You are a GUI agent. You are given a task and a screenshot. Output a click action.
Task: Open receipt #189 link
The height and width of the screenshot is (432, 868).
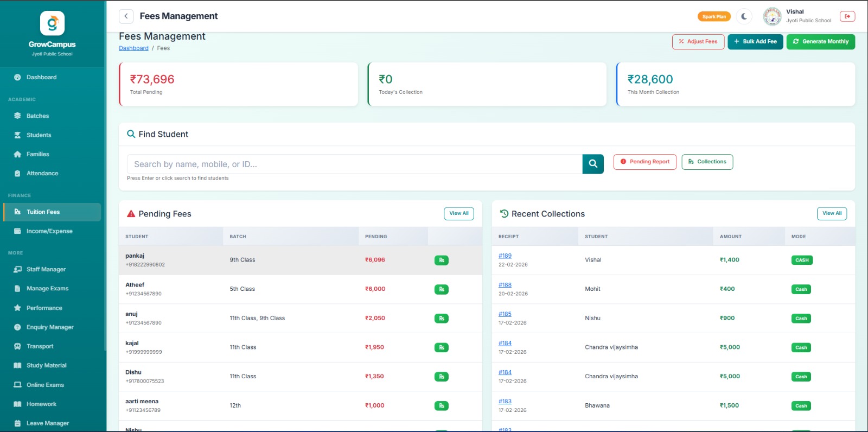505,256
